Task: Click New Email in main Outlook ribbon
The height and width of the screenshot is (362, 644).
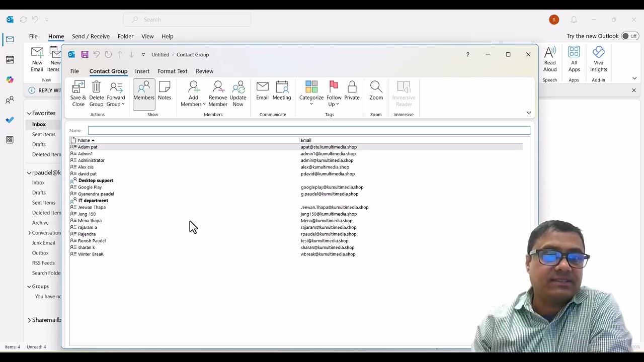Action: [37, 59]
